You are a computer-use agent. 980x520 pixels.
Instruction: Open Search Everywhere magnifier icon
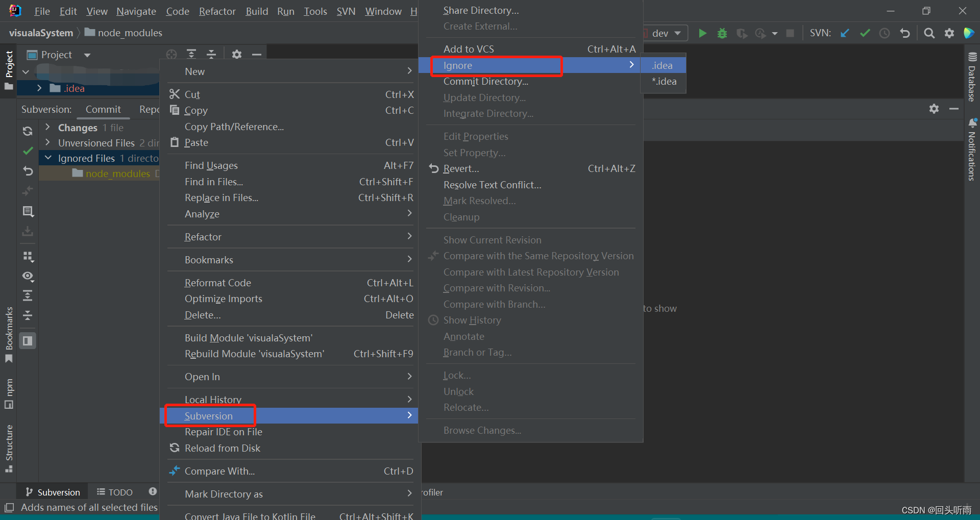(929, 33)
